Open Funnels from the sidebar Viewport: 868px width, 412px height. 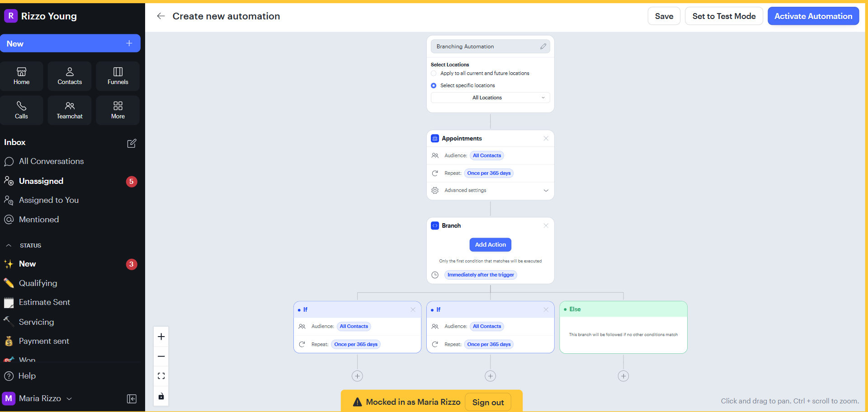coord(118,76)
